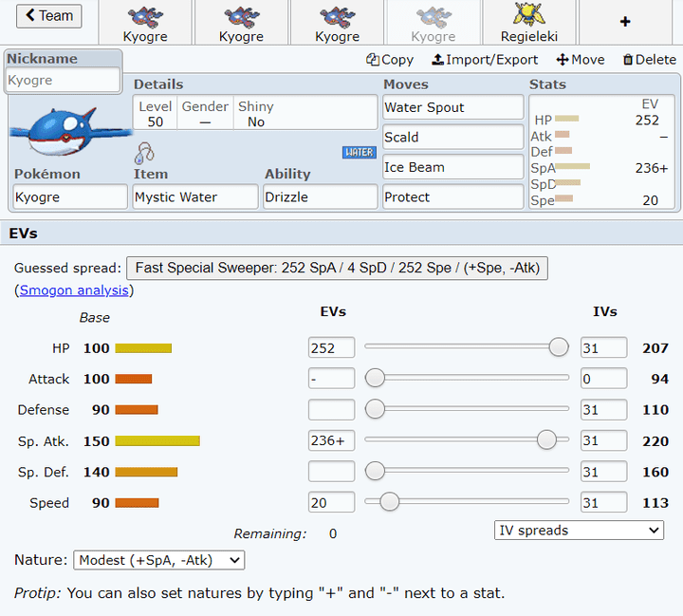The width and height of the screenshot is (683, 616).
Task: Open the Smogon analysis link
Action: click(74, 290)
